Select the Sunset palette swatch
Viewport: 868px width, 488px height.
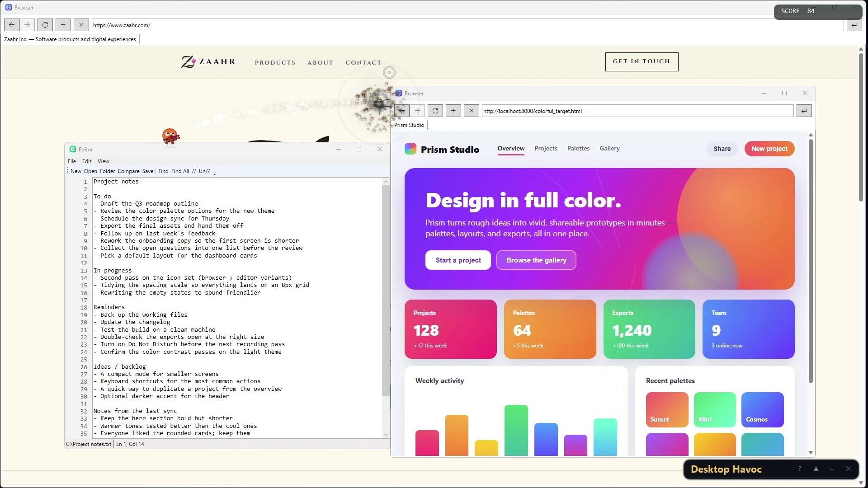pyautogui.click(x=667, y=409)
